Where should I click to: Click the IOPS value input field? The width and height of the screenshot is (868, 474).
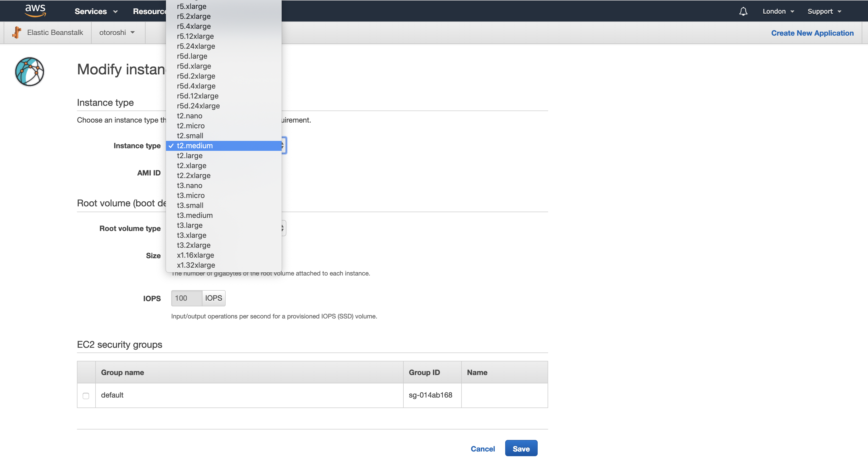tap(186, 298)
